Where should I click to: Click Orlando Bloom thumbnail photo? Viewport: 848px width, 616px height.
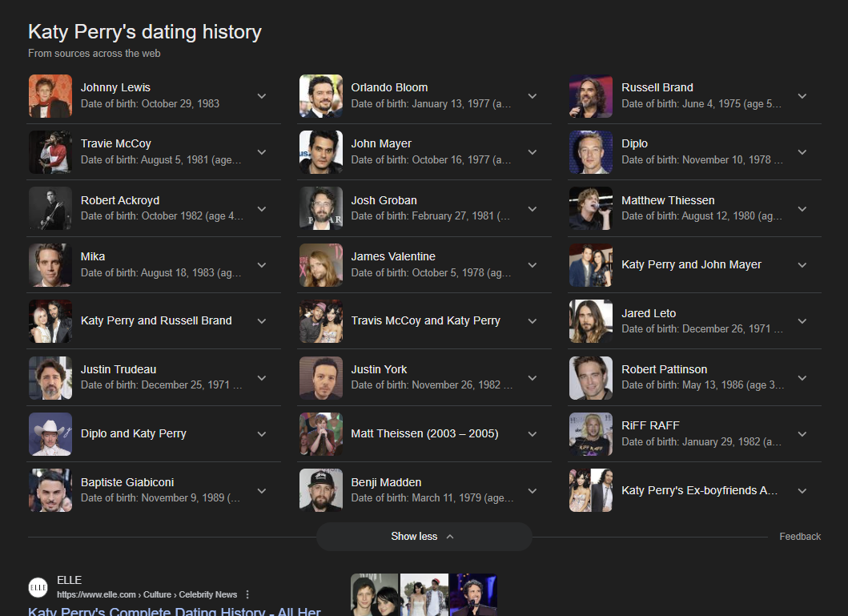tap(321, 96)
